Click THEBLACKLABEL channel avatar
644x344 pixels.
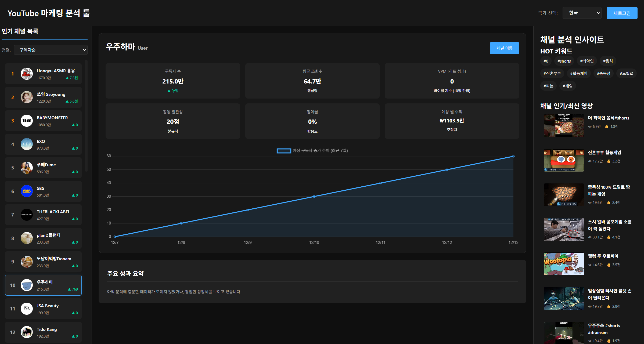(x=27, y=215)
